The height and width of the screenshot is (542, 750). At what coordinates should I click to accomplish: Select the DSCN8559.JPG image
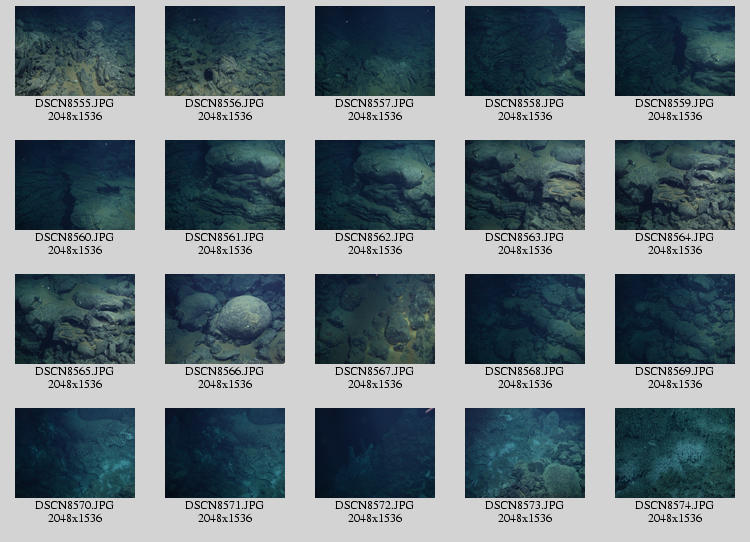tap(675, 51)
